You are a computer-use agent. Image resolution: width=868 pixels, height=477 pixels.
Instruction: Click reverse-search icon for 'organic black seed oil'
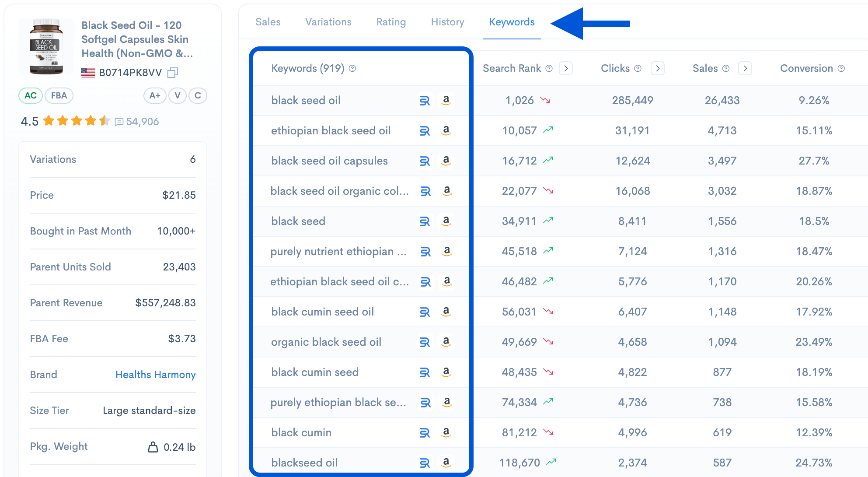click(x=425, y=342)
